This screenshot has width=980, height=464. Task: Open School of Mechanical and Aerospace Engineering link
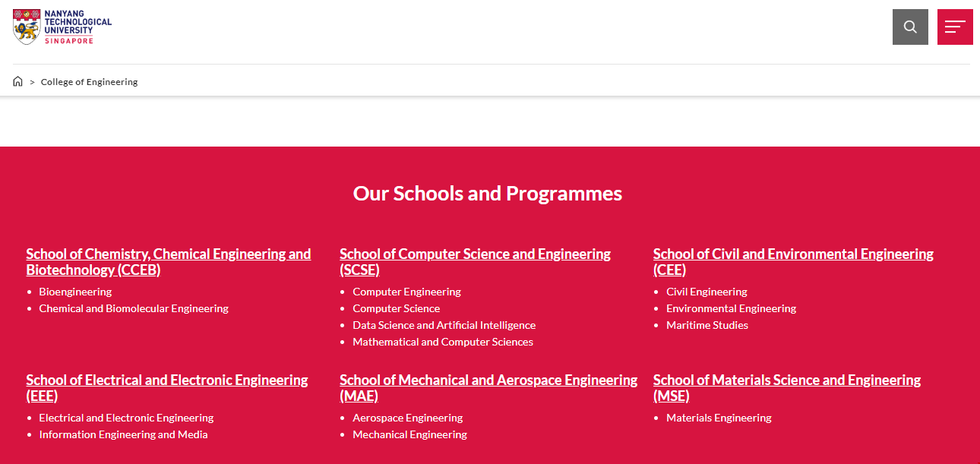pos(488,387)
